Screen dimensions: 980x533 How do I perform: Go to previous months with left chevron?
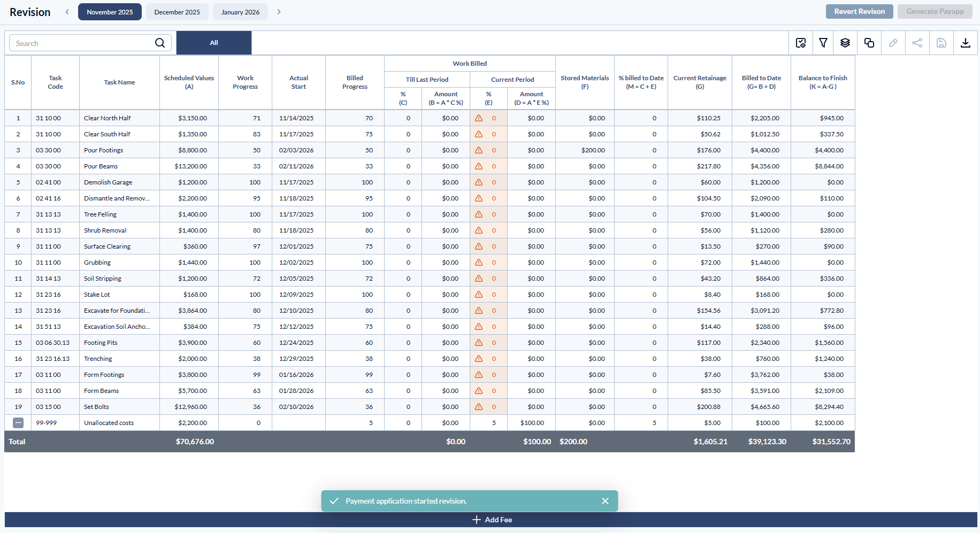(67, 12)
